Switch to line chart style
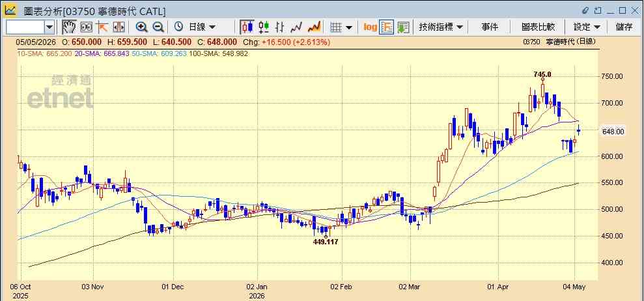Image resolution: width=644 pixels, height=301 pixels. tap(296, 27)
